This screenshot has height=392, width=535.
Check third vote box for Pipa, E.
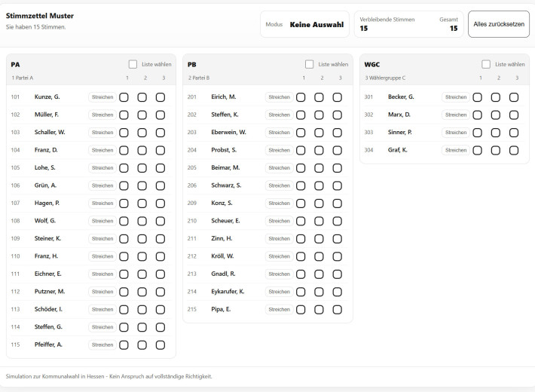(x=337, y=309)
